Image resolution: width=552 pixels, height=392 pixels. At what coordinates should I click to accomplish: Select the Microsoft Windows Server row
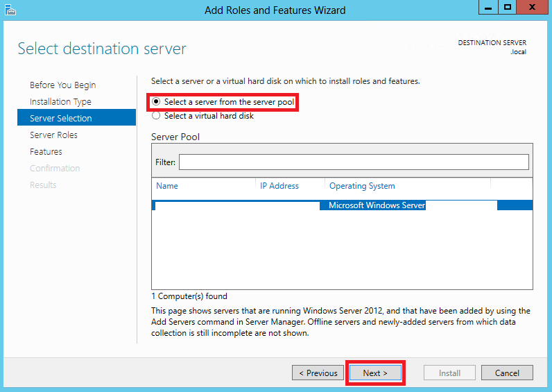342,205
